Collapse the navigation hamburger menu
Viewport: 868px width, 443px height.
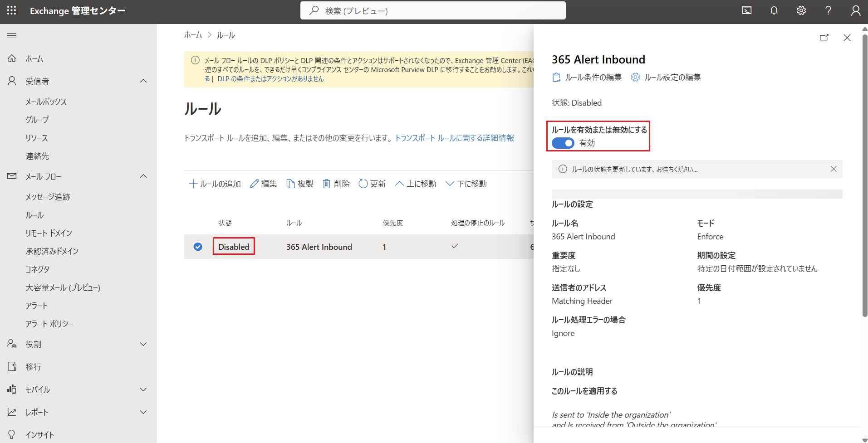click(x=12, y=35)
